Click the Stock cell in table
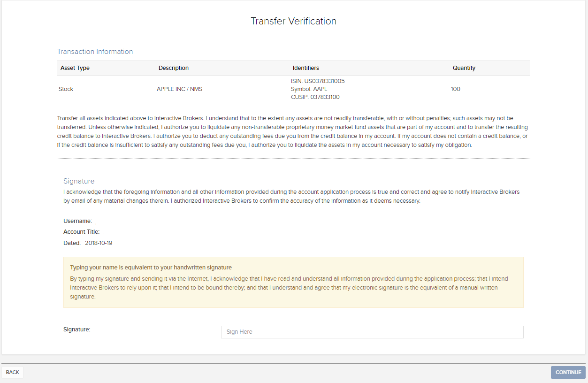The width and height of the screenshot is (588, 383). [x=66, y=89]
